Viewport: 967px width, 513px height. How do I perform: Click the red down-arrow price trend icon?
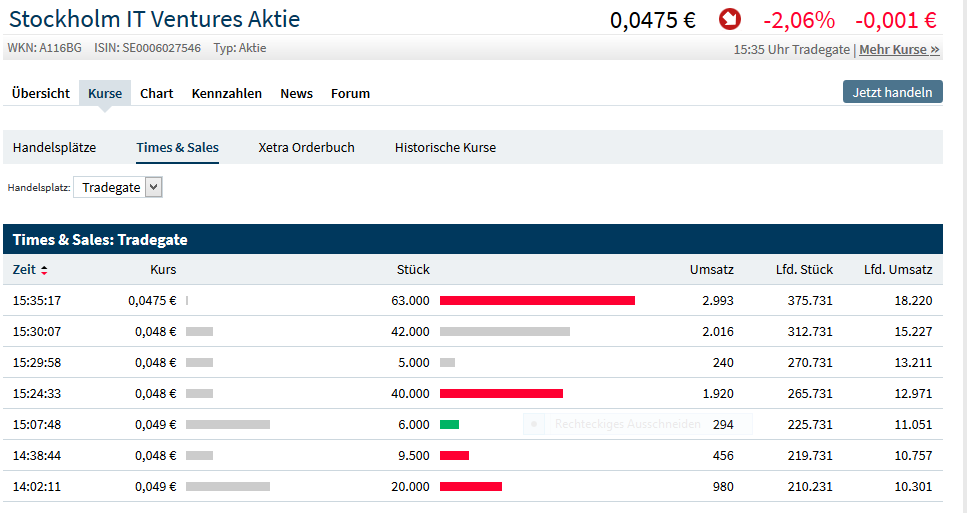(x=730, y=19)
